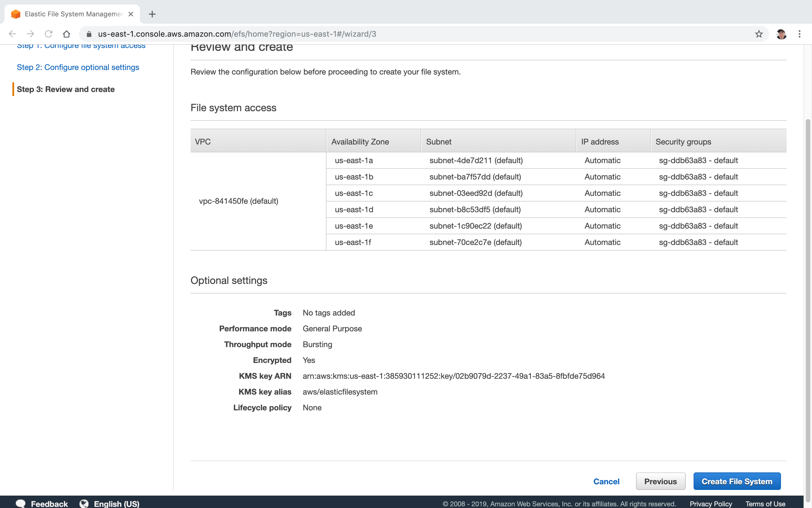Click the Create File System button
812x508 pixels.
pos(737,481)
